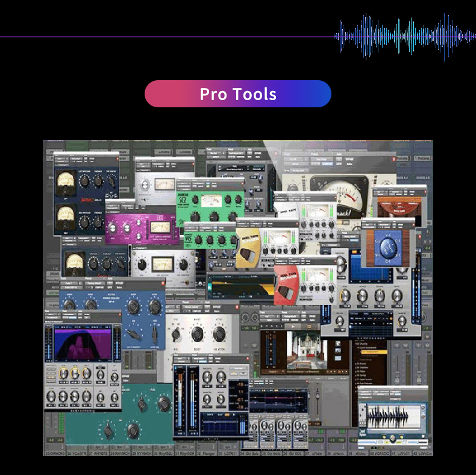Click the yellow Reel Tape Flanger reel graphic

point(248,247)
